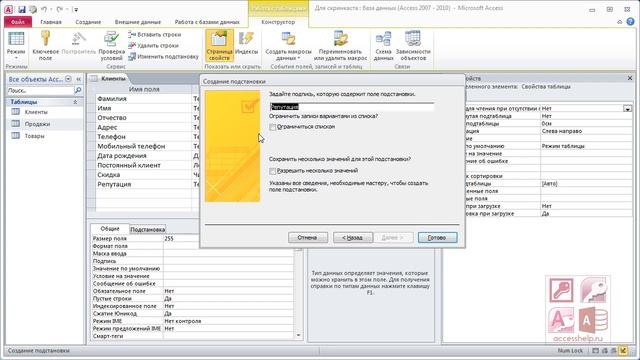Open Подстановка field properties tab
Viewport: 640px width, 360px height.
[x=147, y=229]
